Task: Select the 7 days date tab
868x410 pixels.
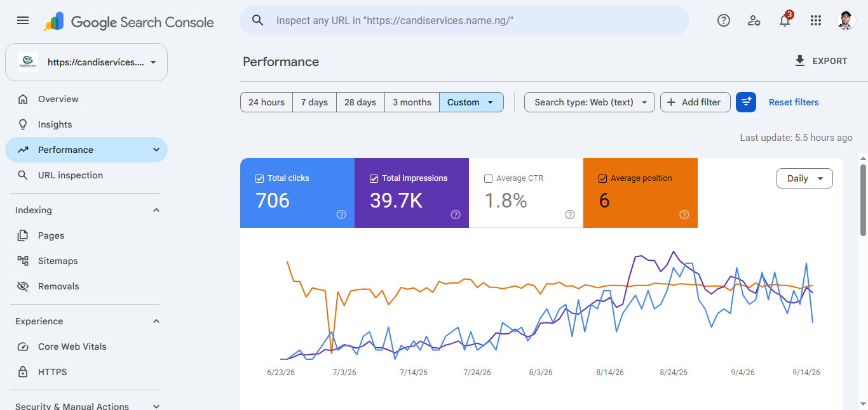Action: 315,102
